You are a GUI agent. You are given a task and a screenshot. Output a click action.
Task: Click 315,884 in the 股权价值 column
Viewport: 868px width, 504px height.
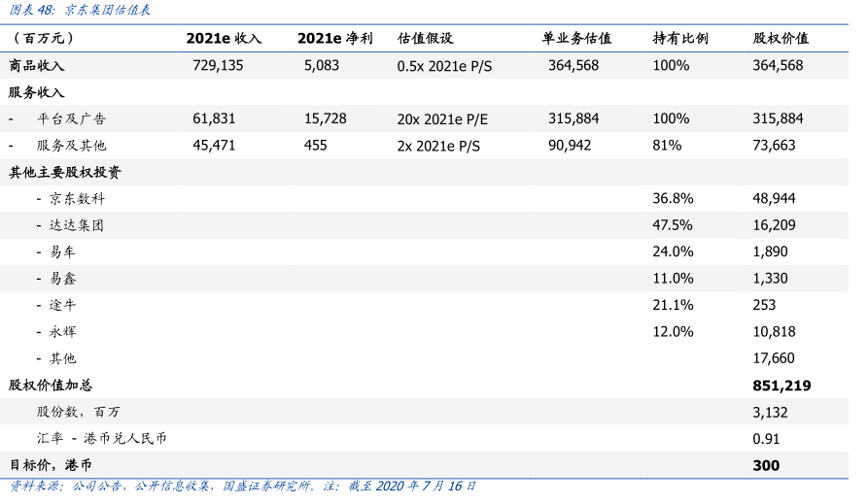pyautogui.click(x=778, y=118)
